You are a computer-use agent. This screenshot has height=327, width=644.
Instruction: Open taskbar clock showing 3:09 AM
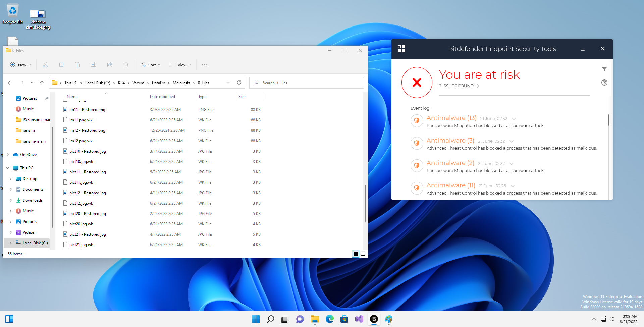629,319
